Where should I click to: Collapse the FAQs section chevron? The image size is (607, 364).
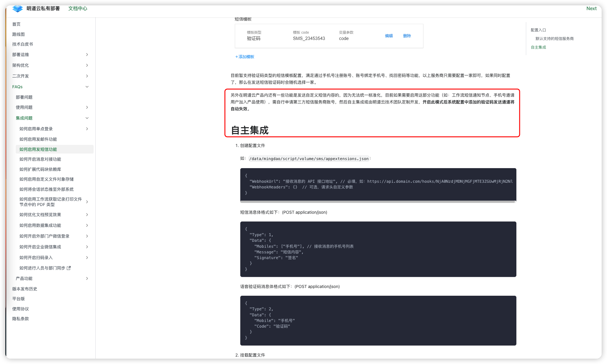pyautogui.click(x=87, y=87)
